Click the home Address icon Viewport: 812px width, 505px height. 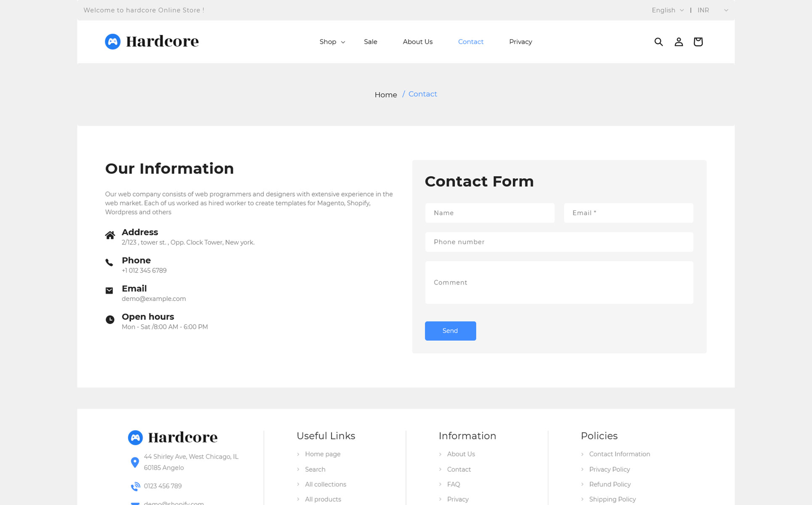coord(110,235)
